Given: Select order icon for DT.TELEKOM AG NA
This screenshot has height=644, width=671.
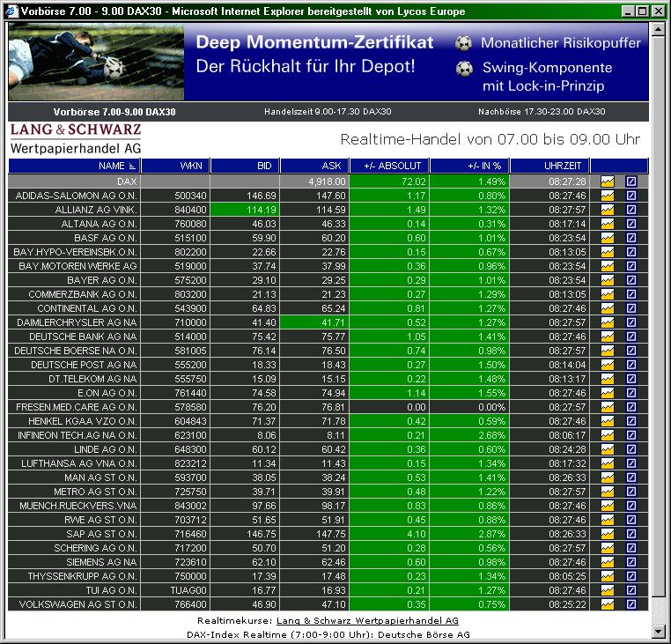Looking at the screenshot, I should 631,379.
